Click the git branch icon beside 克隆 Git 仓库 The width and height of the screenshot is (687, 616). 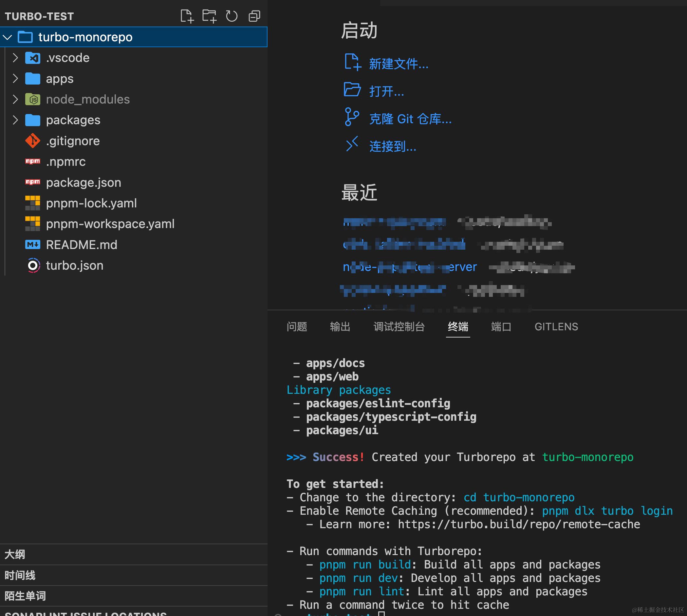351,117
